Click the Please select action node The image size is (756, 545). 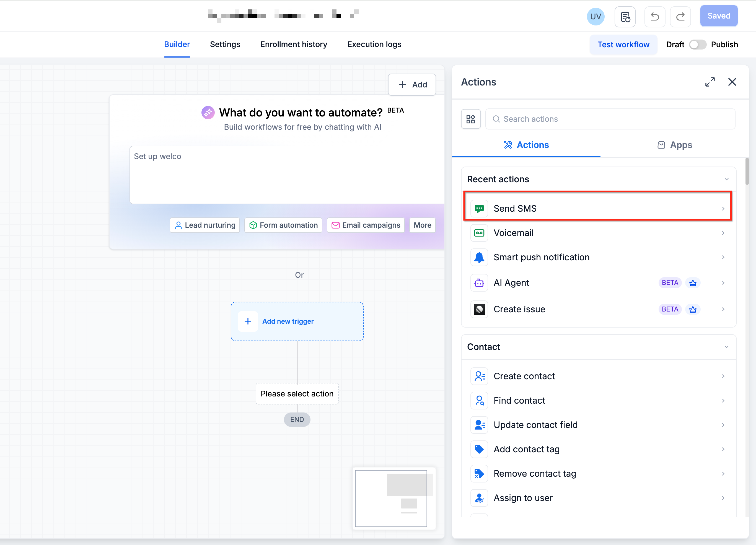point(297,394)
